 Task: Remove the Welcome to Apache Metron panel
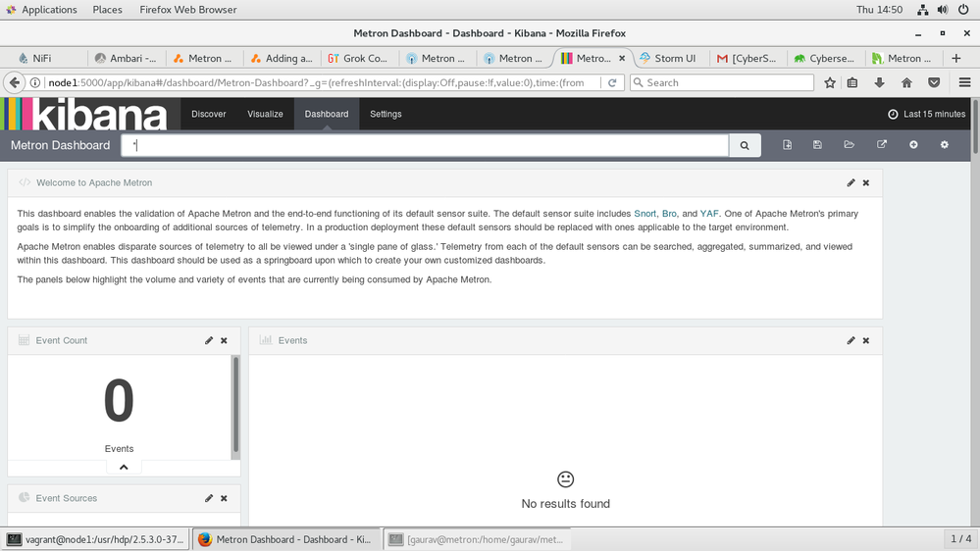tap(865, 183)
